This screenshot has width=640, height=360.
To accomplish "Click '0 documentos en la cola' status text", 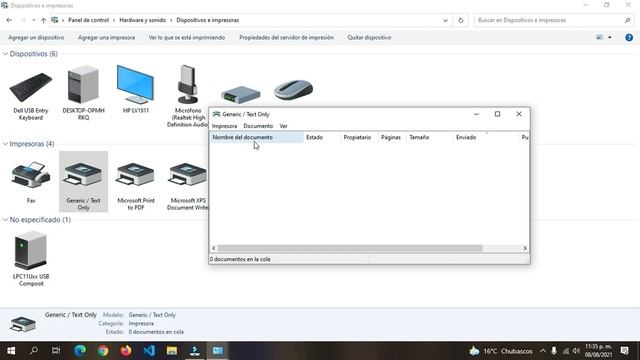I will (x=240, y=259).
